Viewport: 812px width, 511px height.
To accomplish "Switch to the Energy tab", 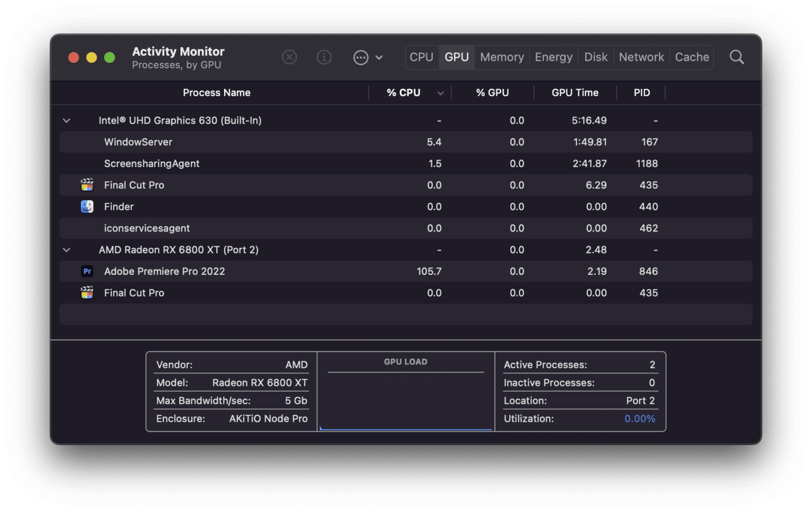I will pos(553,57).
